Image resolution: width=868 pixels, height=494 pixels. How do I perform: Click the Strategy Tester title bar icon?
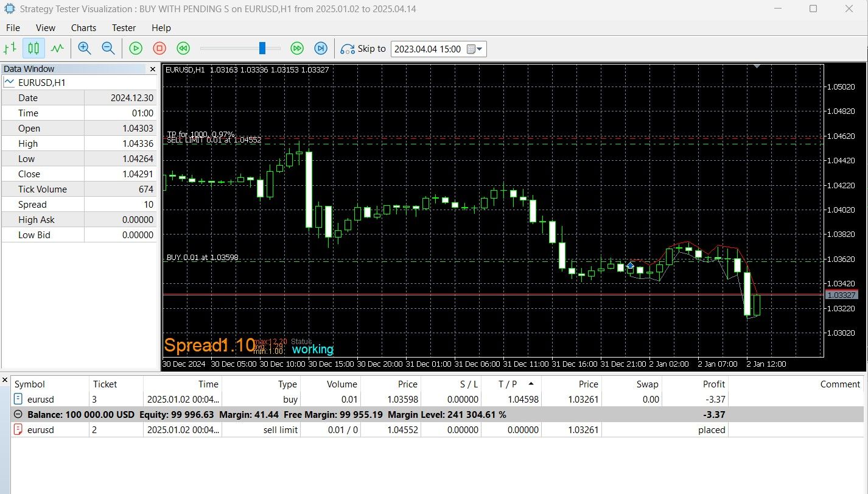pos(9,9)
